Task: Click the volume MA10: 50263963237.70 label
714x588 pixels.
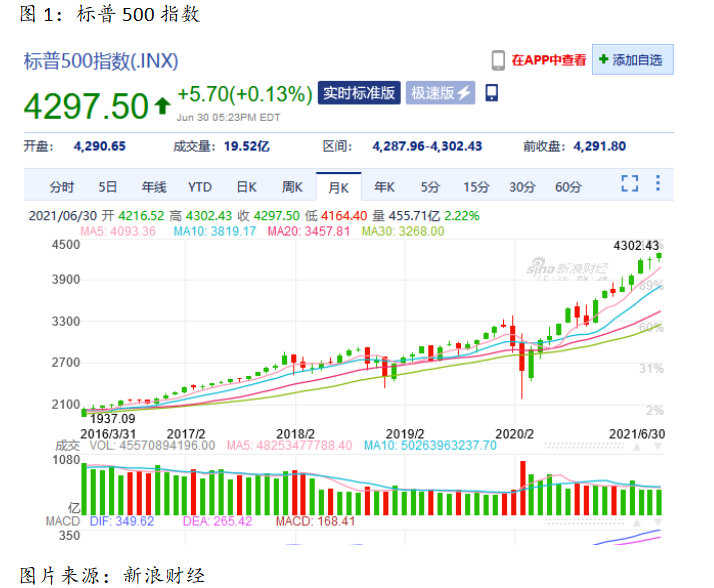Action: [430, 445]
